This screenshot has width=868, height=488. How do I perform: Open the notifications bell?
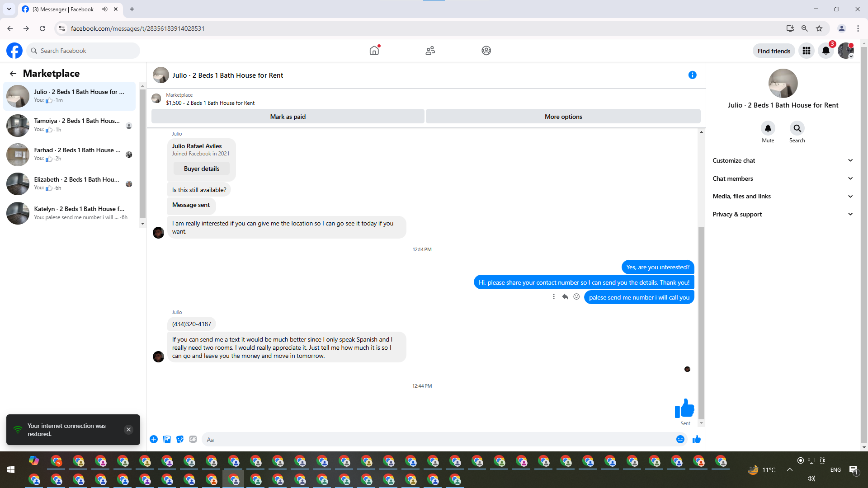click(826, 51)
